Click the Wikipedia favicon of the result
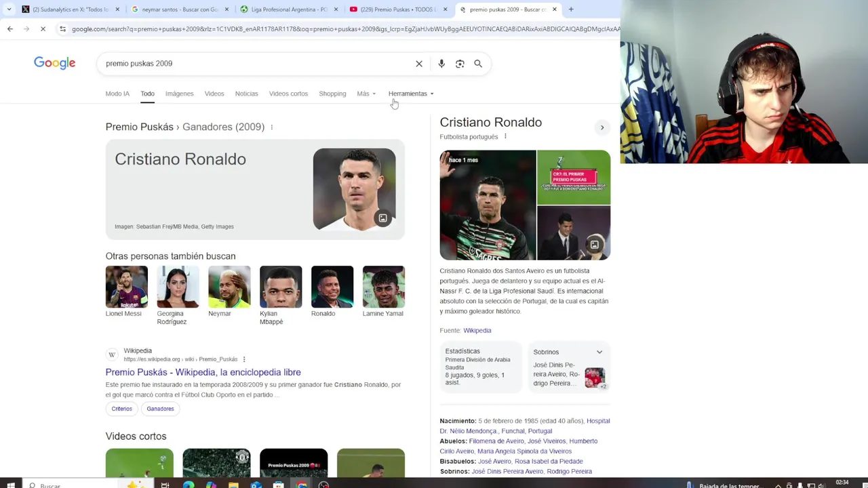 coord(112,354)
